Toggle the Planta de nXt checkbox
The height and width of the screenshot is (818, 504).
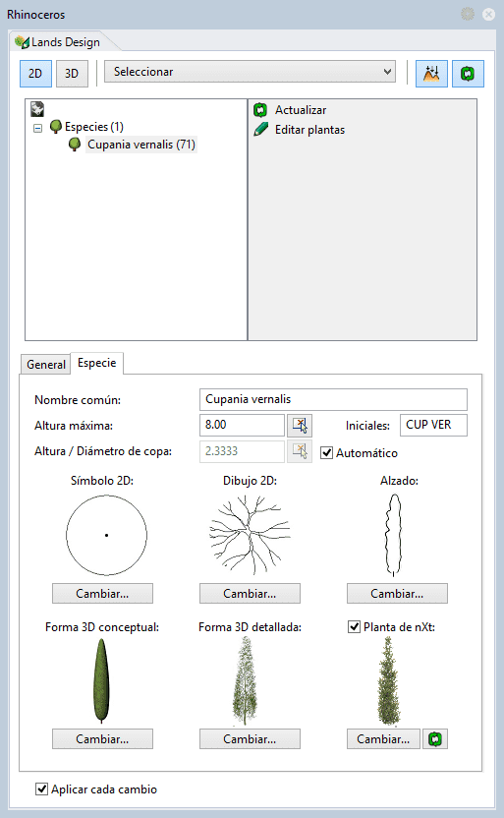click(354, 626)
